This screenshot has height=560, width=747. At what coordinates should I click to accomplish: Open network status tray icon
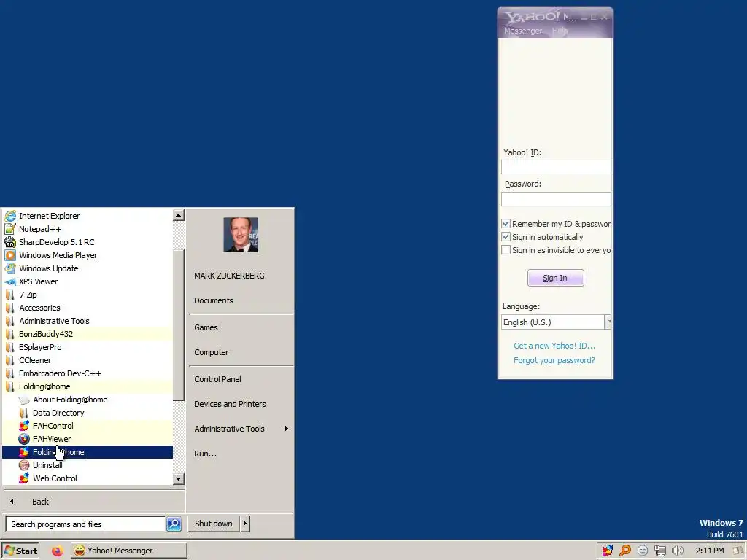pyautogui.click(x=659, y=551)
